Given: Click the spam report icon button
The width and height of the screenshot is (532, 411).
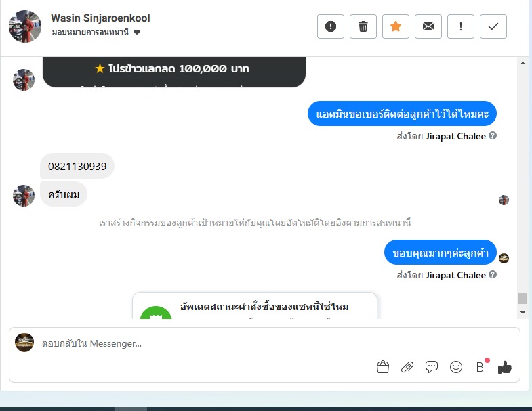Looking at the screenshot, I should 331,26.
